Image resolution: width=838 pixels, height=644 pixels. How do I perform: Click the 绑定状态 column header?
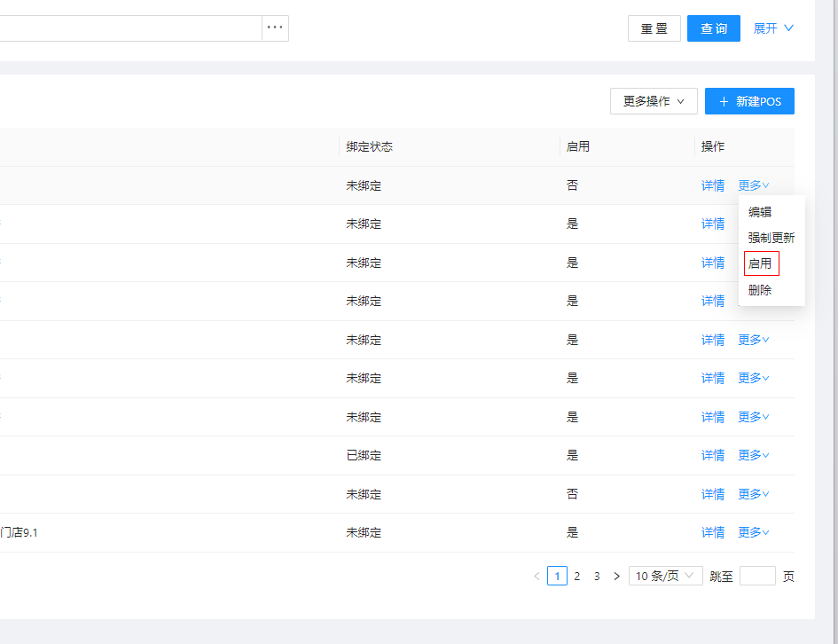point(369,146)
